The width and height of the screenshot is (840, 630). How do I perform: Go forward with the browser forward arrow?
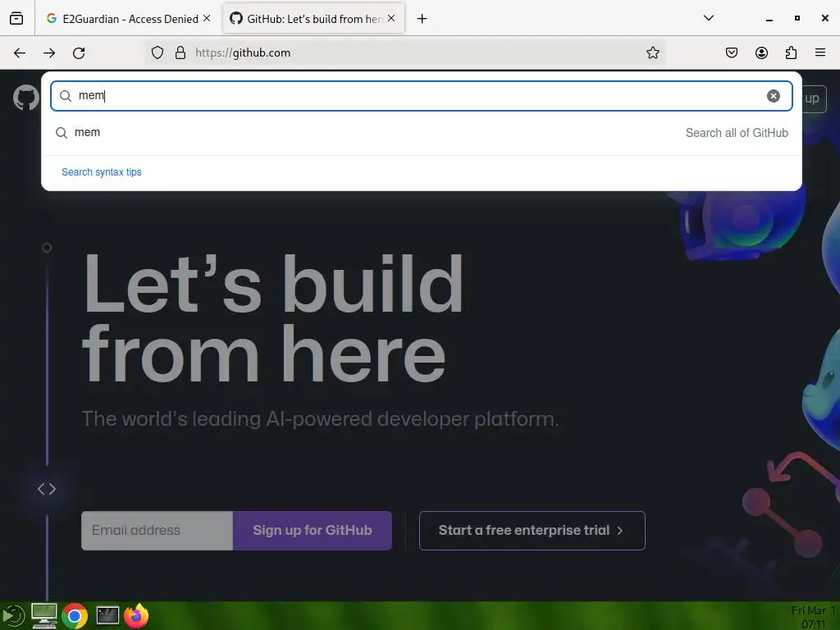49,53
